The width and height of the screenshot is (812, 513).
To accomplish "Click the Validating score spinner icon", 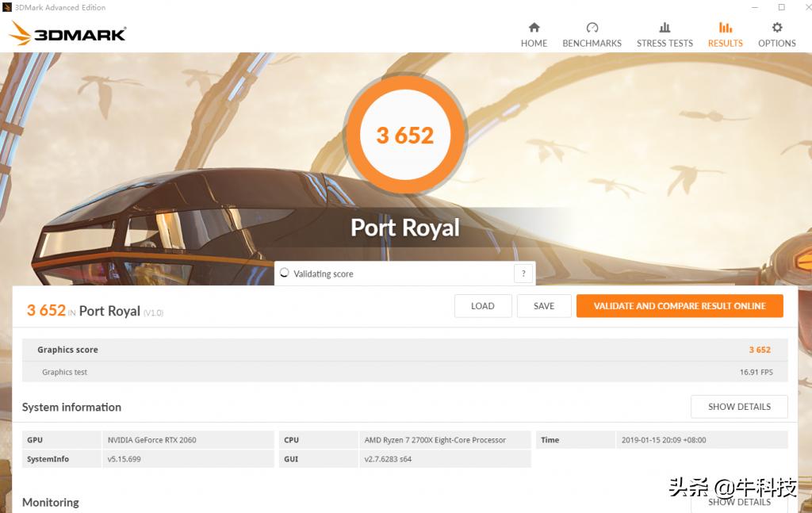I will click(x=285, y=273).
